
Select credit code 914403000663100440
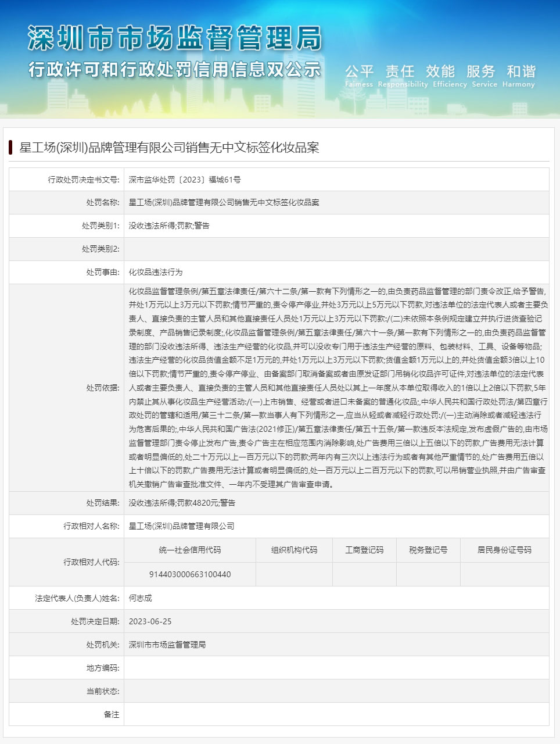[190, 574]
